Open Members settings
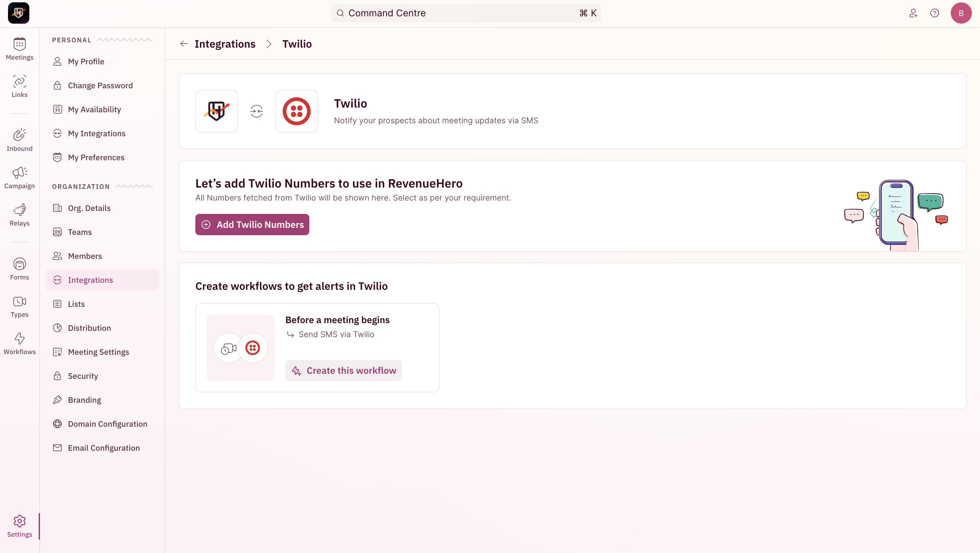 (x=102, y=256)
